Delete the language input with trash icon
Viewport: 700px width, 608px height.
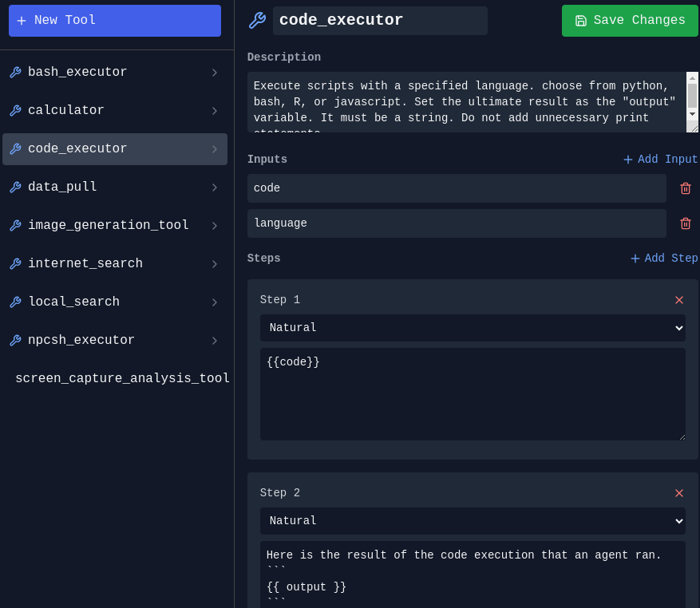coord(686,223)
